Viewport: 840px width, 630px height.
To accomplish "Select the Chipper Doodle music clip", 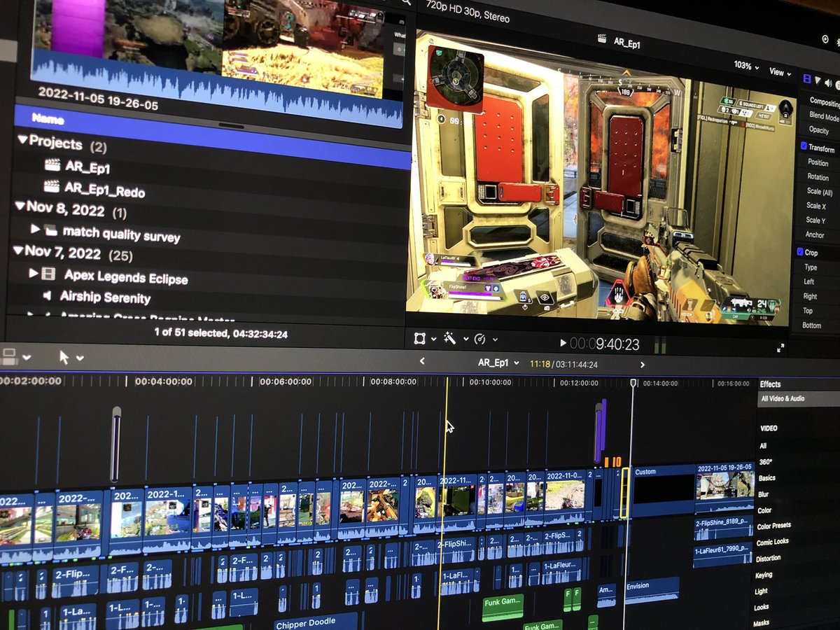I will coord(316,622).
